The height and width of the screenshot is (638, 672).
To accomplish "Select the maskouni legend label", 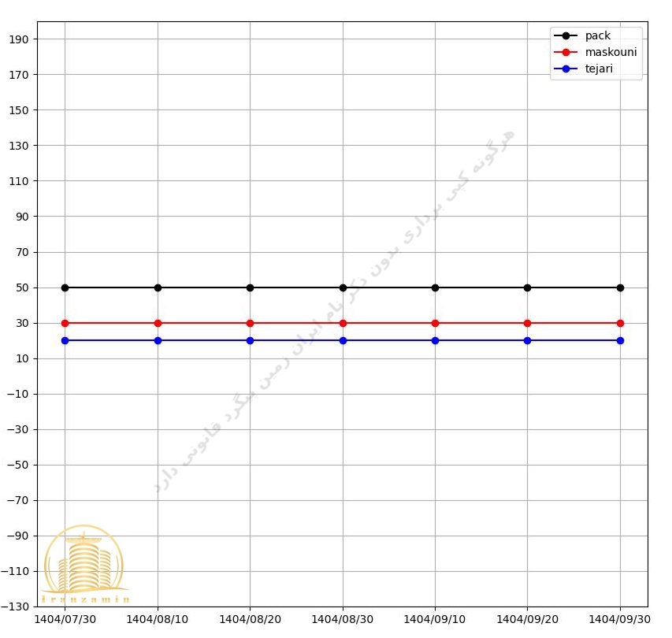I will tap(611, 52).
